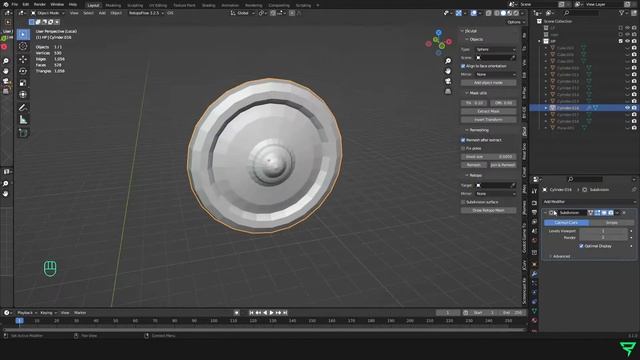This screenshot has height=360, width=640.
Task: Select the Select Box tool
Action: 23,34
